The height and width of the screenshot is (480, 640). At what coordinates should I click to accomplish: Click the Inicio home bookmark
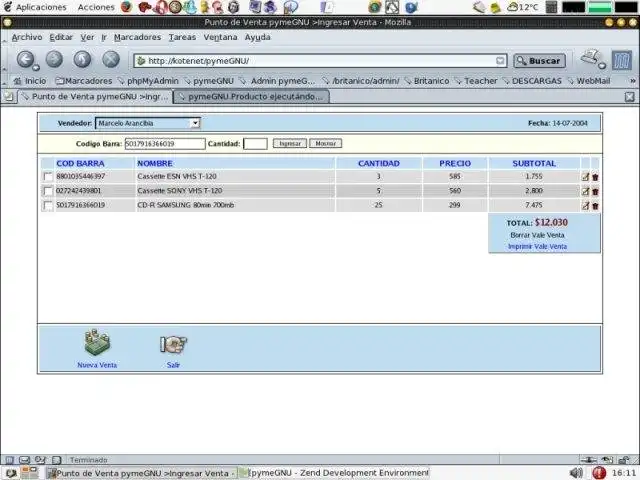tap(30, 81)
